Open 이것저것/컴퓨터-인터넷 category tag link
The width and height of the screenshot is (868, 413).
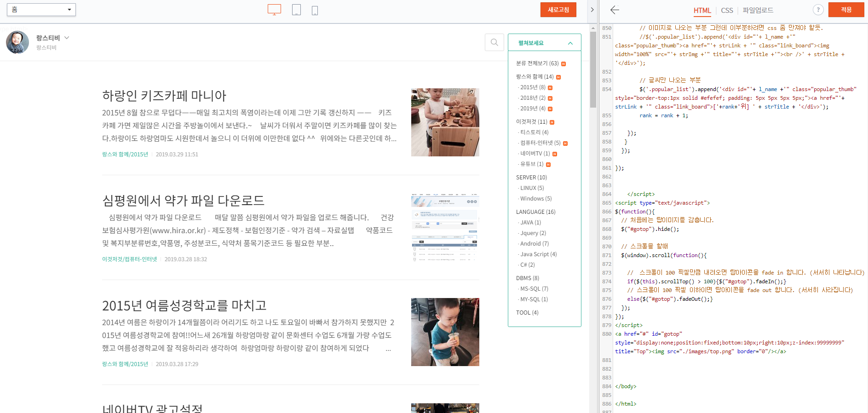point(129,259)
